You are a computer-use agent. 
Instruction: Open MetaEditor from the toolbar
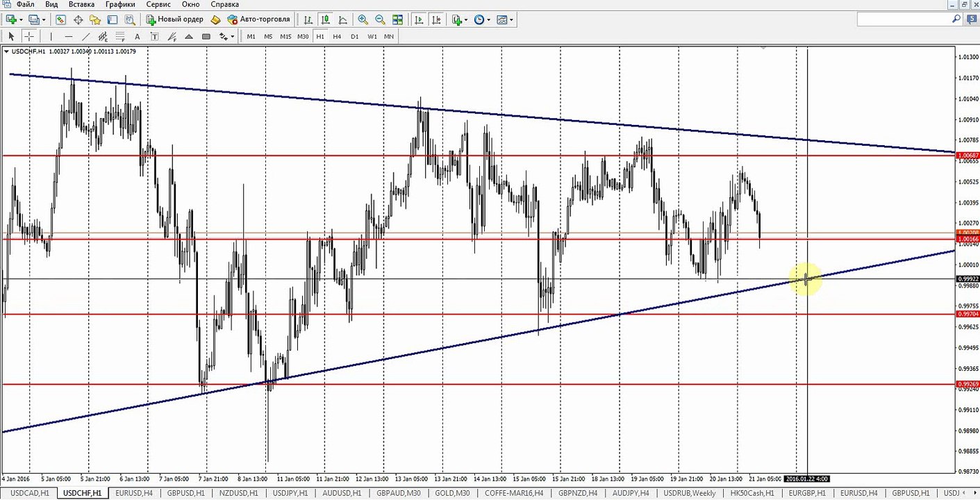coord(215,19)
